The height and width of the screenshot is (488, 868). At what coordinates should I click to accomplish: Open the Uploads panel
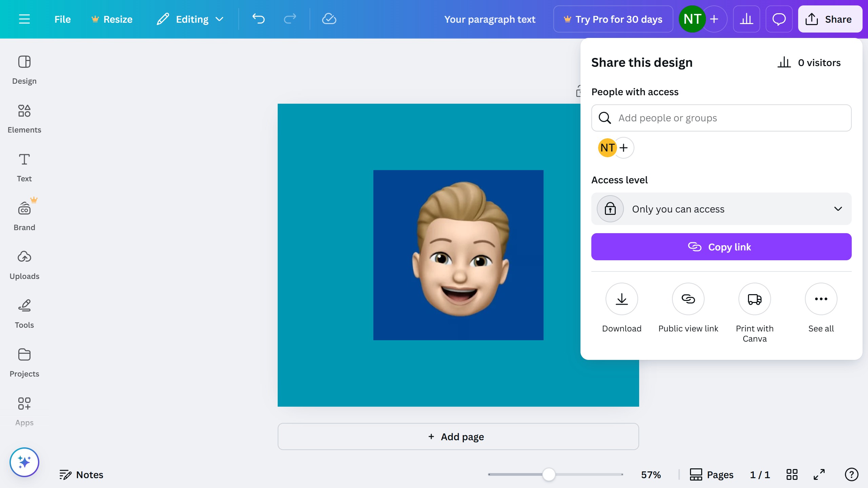(24, 265)
